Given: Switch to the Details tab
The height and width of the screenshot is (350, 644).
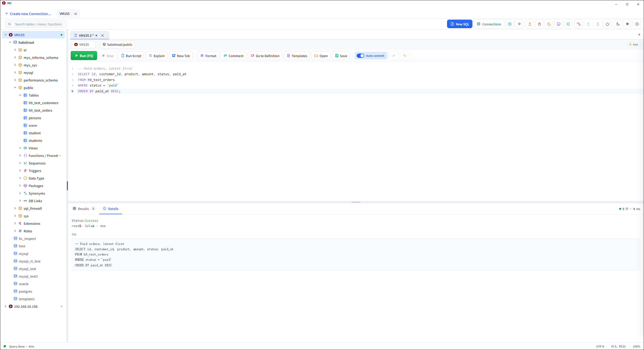Looking at the screenshot, I should [111, 209].
